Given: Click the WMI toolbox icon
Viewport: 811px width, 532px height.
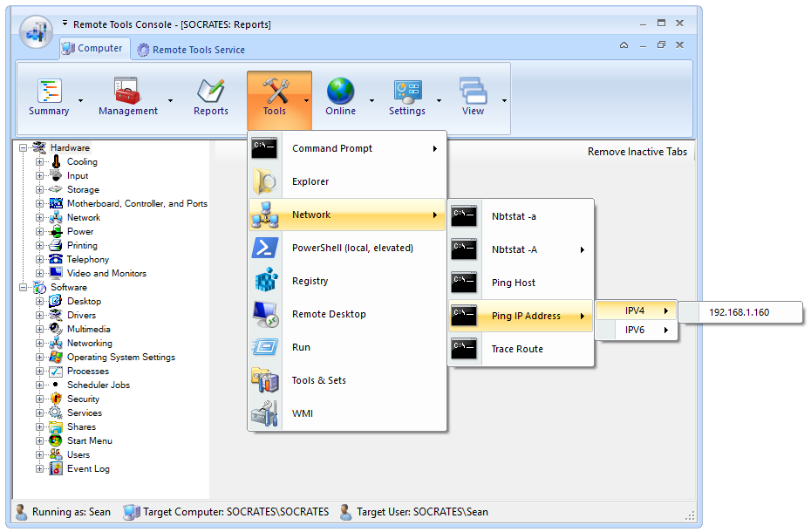Looking at the screenshot, I should [264, 413].
